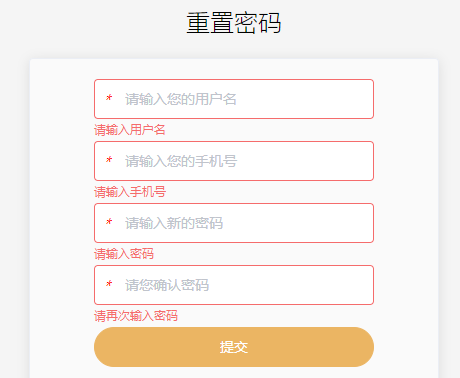Submit the form with 提交 button

click(234, 347)
